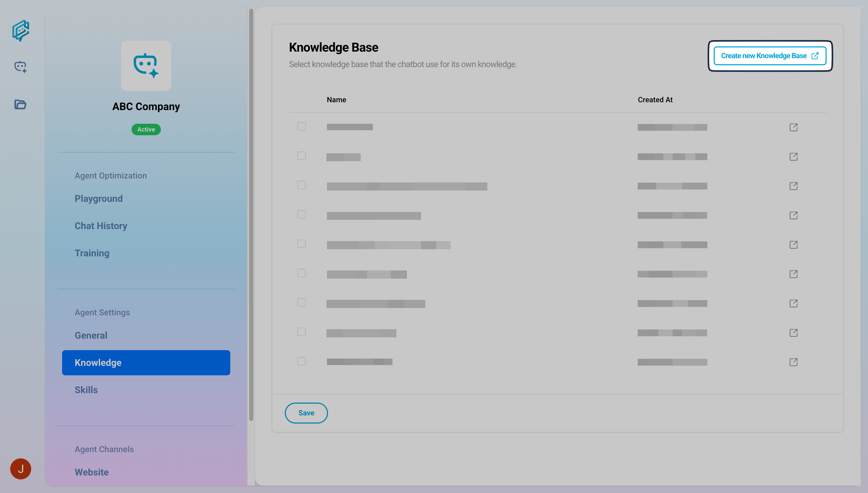Open the fifth knowledge base row's external link icon
Viewport: 868px width, 493px height.
[793, 245]
